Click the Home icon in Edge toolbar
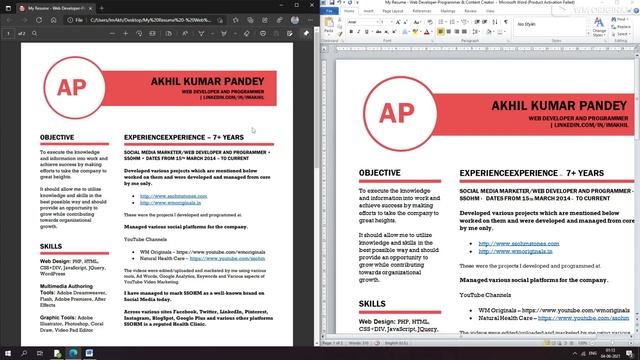The image size is (640, 360). pyautogui.click(x=53, y=20)
